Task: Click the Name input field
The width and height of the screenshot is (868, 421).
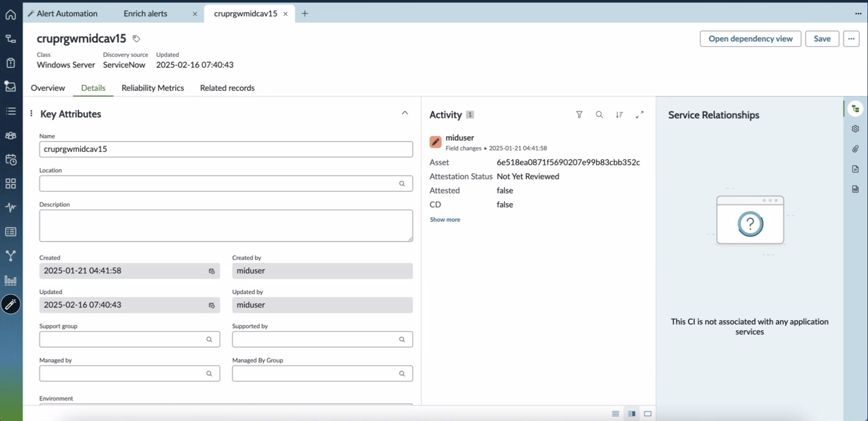Action: [x=226, y=149]
